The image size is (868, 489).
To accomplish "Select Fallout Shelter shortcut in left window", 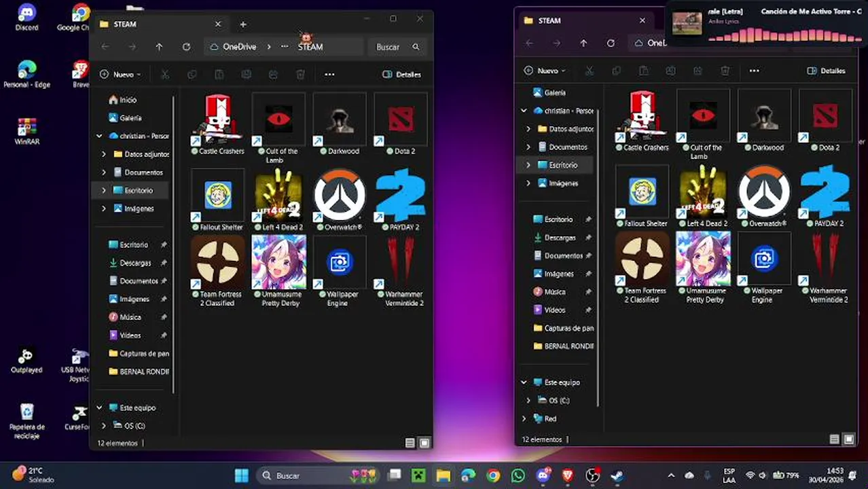I will (x=217, y=200).
